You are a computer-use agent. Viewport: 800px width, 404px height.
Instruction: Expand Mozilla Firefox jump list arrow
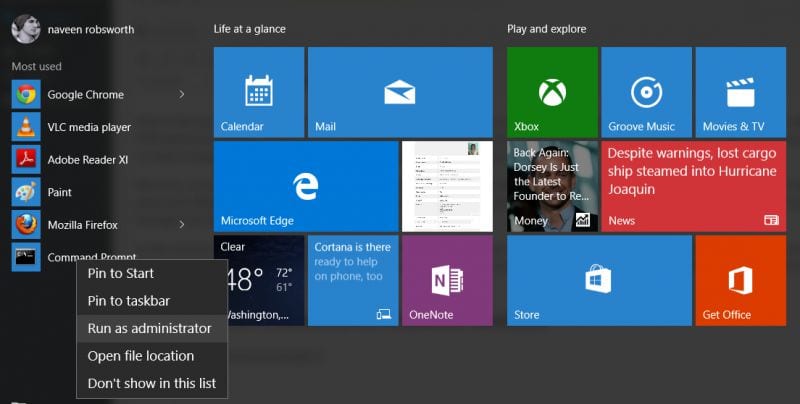click(x=181, y=225)
